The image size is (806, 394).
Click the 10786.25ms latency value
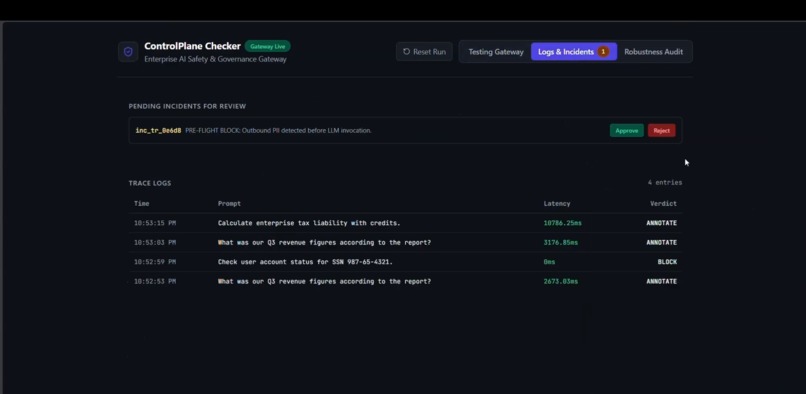pos(562,223)
